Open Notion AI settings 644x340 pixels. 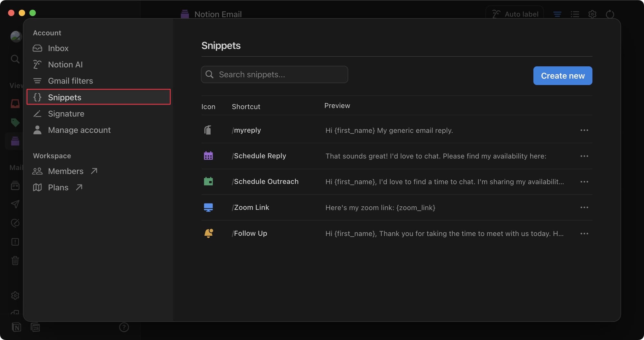(99, 64)
